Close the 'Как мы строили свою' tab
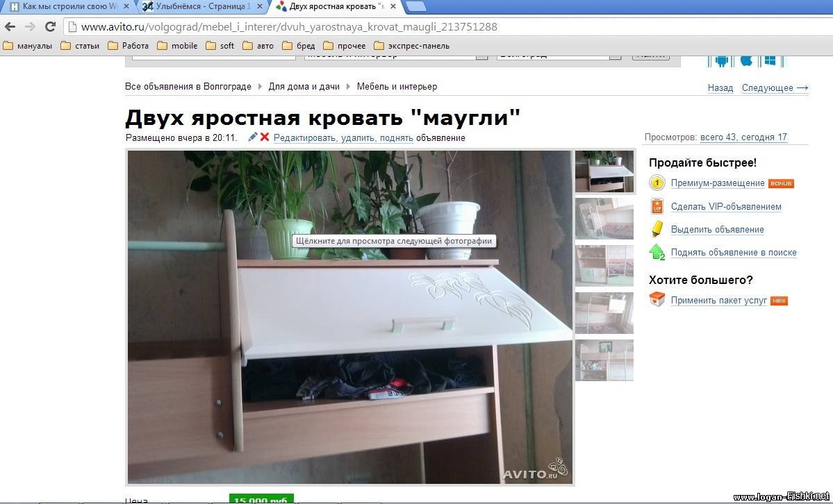 (x=126, y=6)
